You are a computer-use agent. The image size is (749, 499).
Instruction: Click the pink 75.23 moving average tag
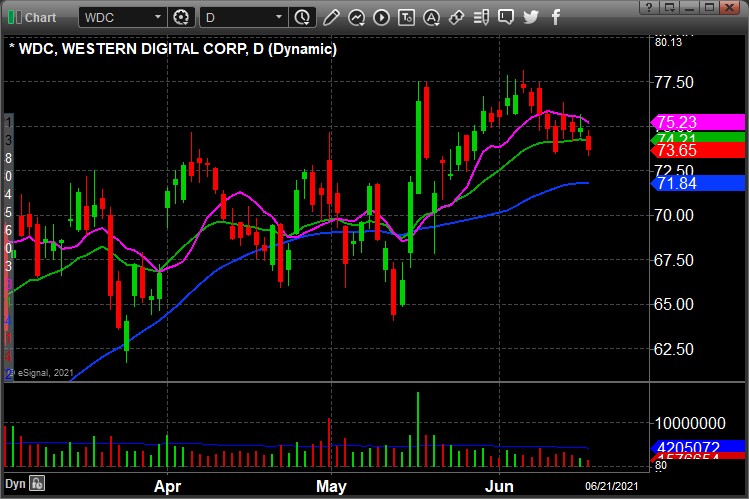point(697,122)
